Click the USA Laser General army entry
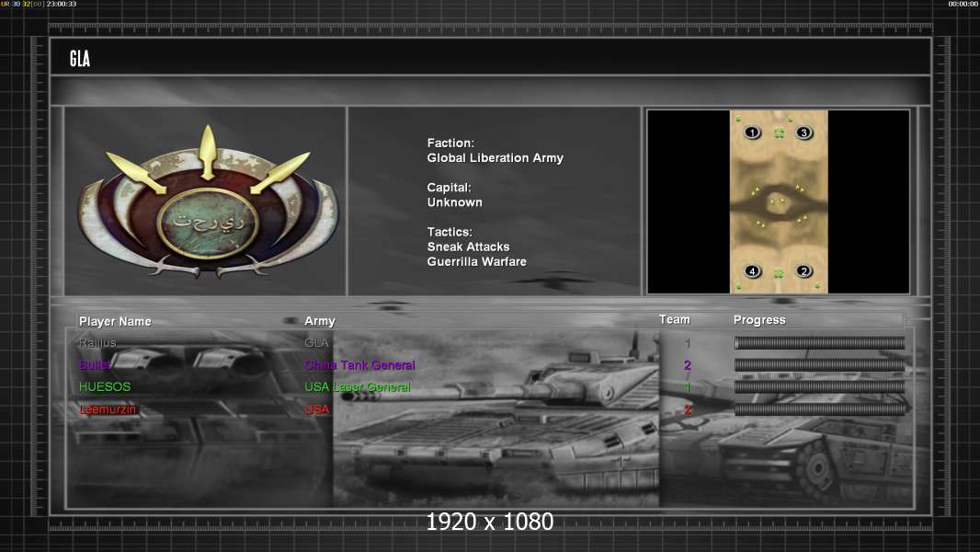The height and width of the screenshot is (552, 980). 358,387
